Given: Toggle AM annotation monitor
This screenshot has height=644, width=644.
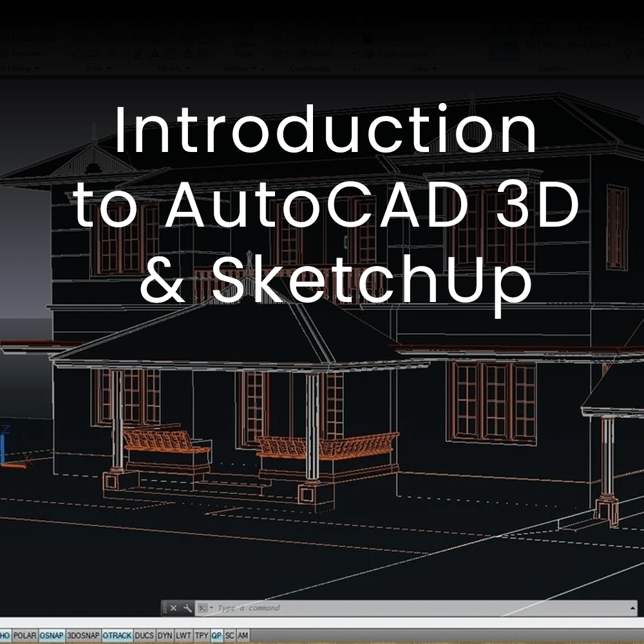Looking at the screenshot, I should 243,636.
